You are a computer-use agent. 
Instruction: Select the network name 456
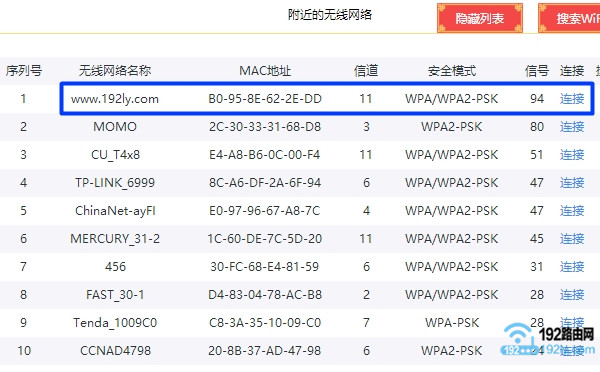coord(115,266)
